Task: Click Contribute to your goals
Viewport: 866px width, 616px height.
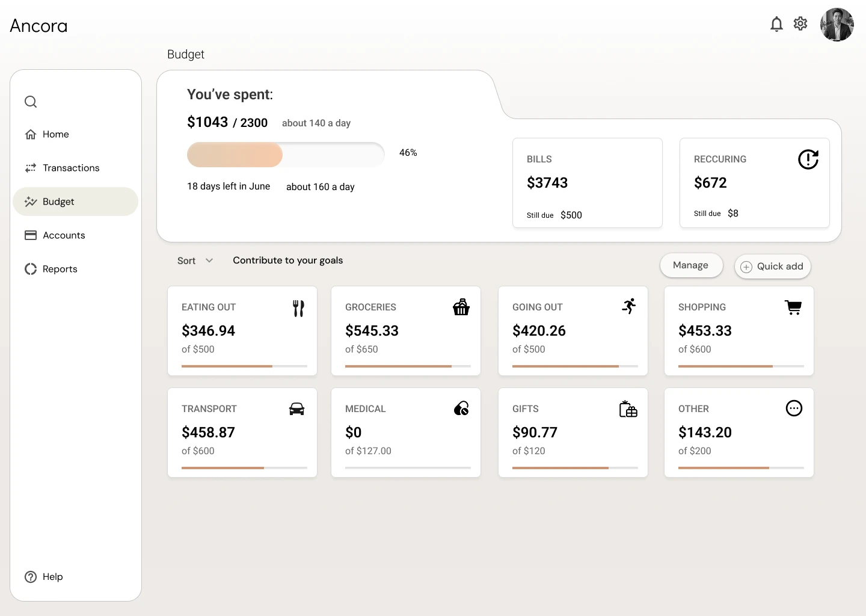Action: (287, 260)
